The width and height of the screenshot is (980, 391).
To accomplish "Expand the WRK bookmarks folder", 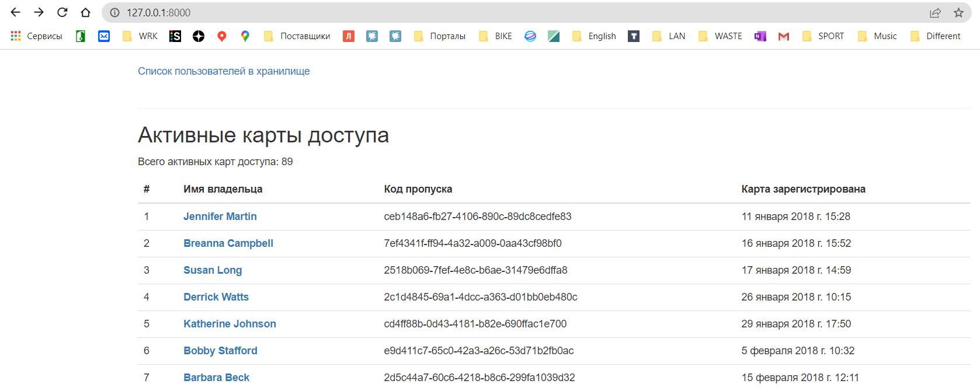I will pos(140,36).
